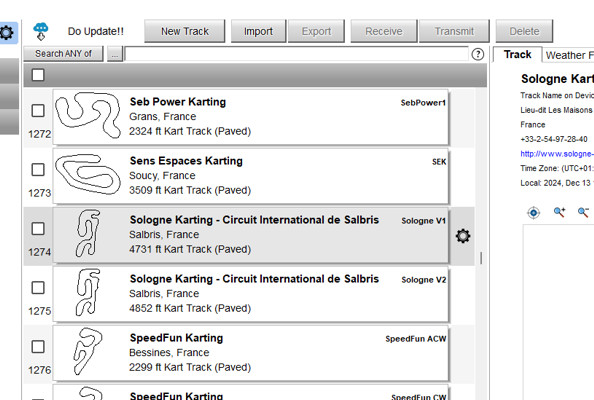594x400 pixels.
Task: Click the Time Zone detail line
Action: (557, 168)
